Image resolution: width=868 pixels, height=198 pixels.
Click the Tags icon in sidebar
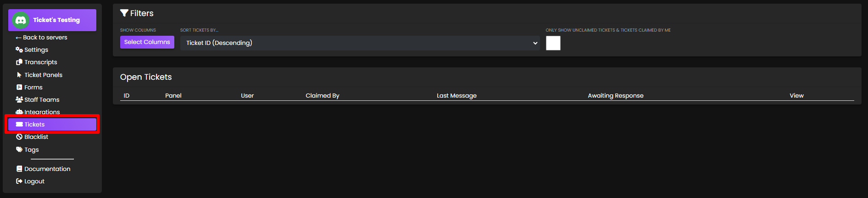[19, 149]
